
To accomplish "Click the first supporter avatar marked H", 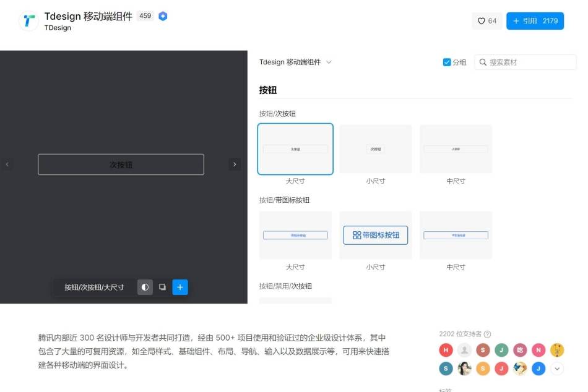I will pos(446,350).
